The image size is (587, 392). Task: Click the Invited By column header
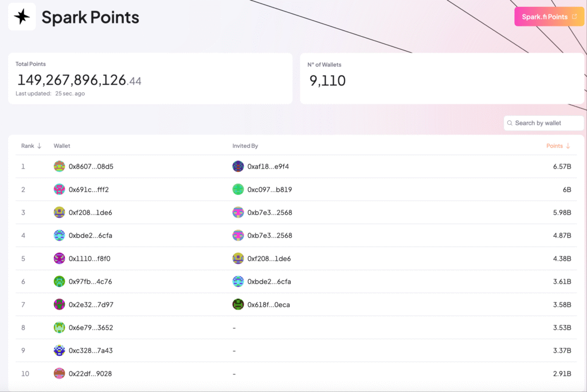tap(245, 146)
